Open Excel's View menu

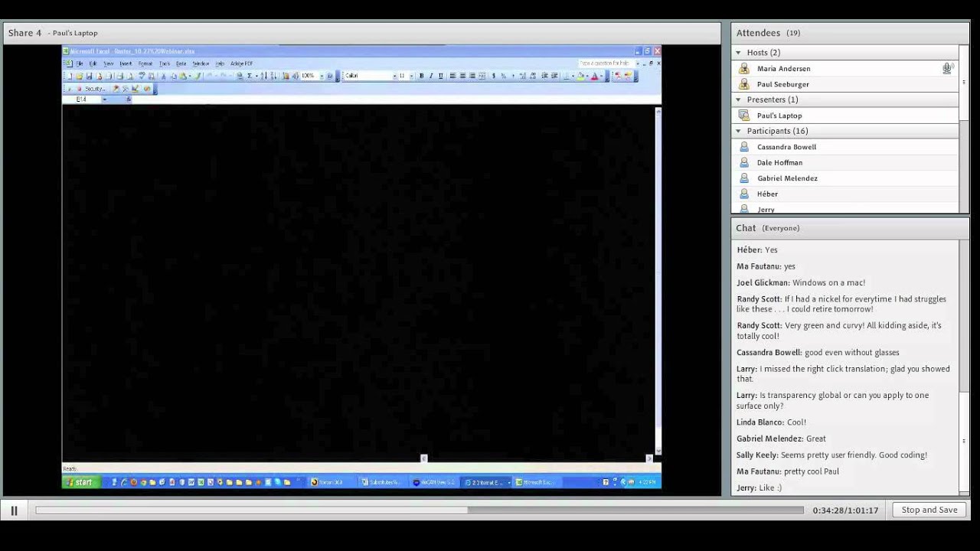109,64
